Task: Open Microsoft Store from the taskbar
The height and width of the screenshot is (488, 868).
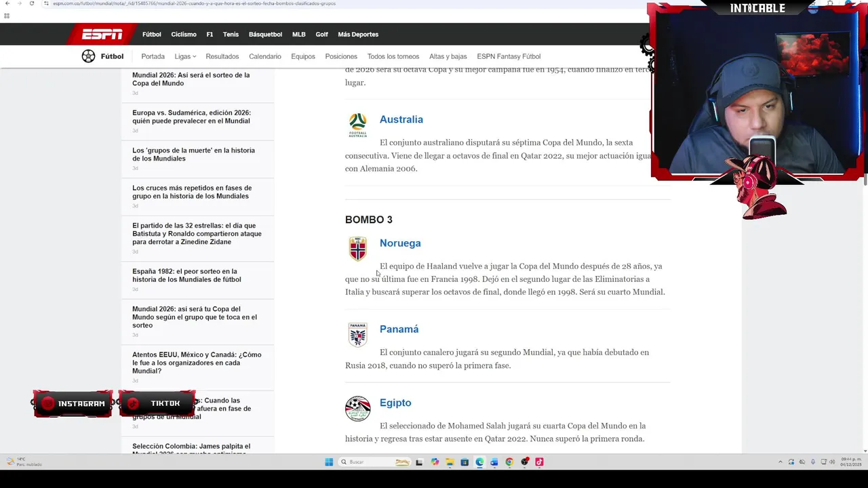Action: (x=465, y=462)
